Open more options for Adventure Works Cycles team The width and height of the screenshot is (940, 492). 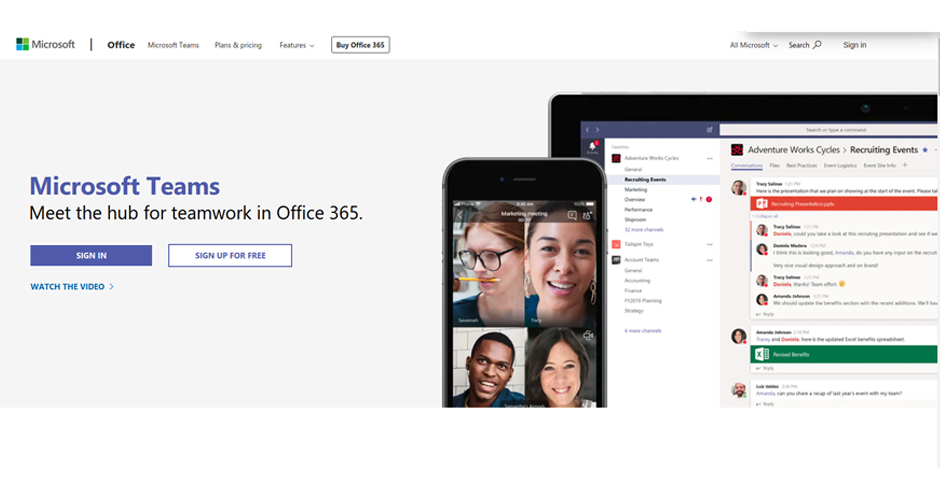point(709,158)
